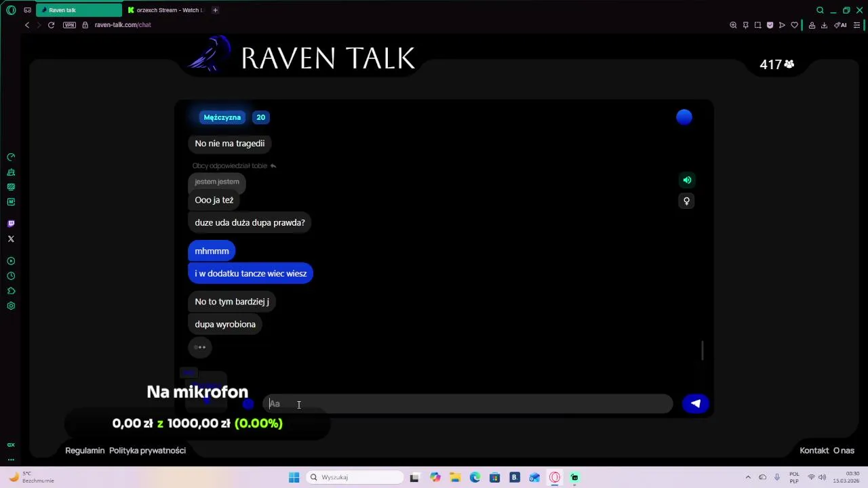The height and width of the screenshot is (488, 868).
Task: Toggle the VPN badge in address bar
Action: (69, 25)
